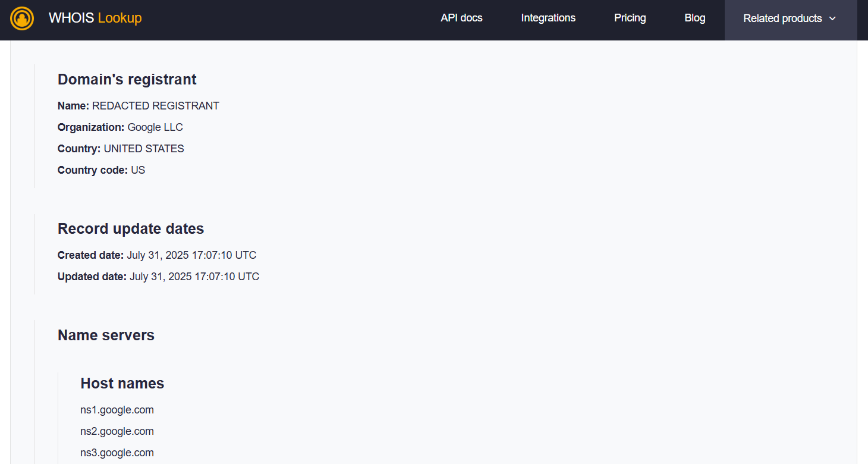Click the Related products chevron arrow
Screen dimensions: 868x464
(x=832, y=18)
